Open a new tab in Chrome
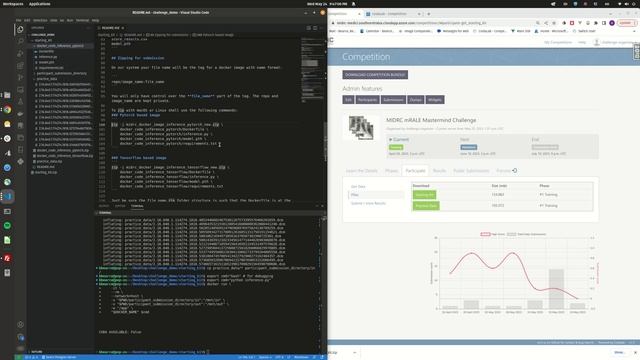Viewport: 640px width, 360px height. pos(429,14)
